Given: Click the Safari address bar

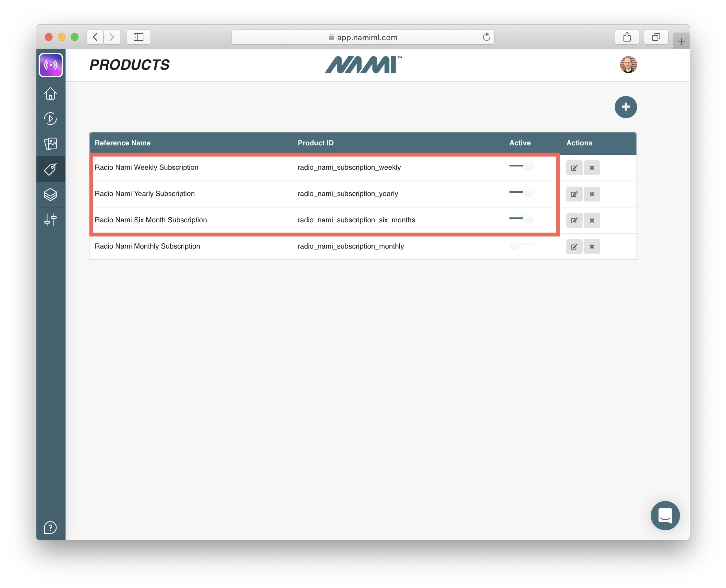Looking at the screenshot, I should click(362, 37).
